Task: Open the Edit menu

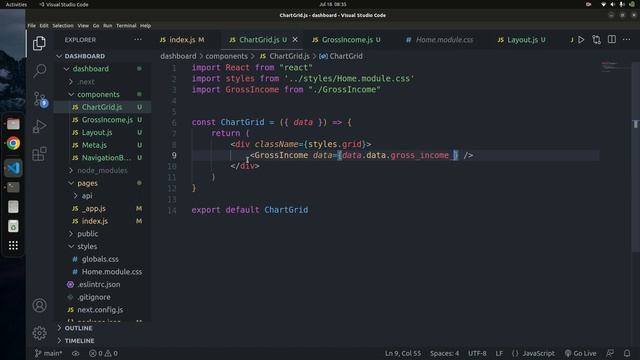Action: 44,25
